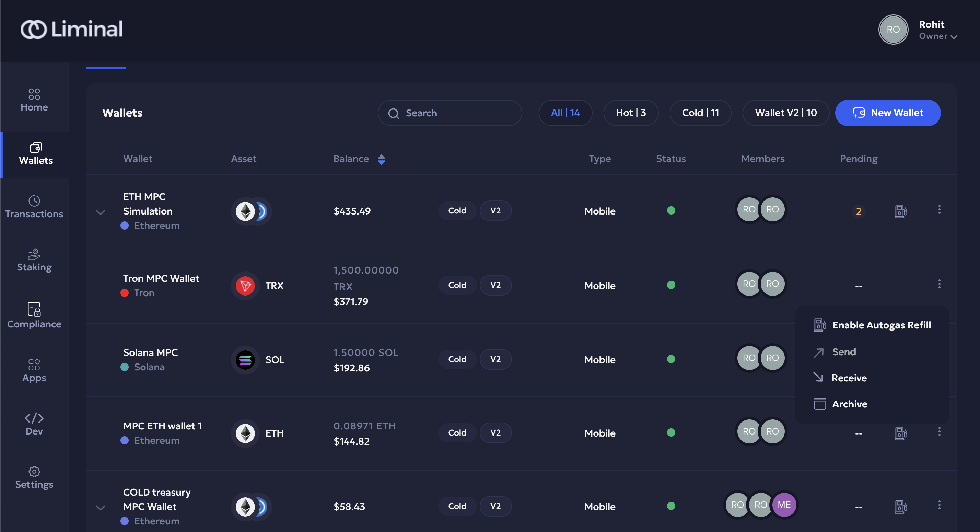Open Settings from sidebar
Image resolution: width=980 pixels, height=532 pixels.
(x=34, y=477)
